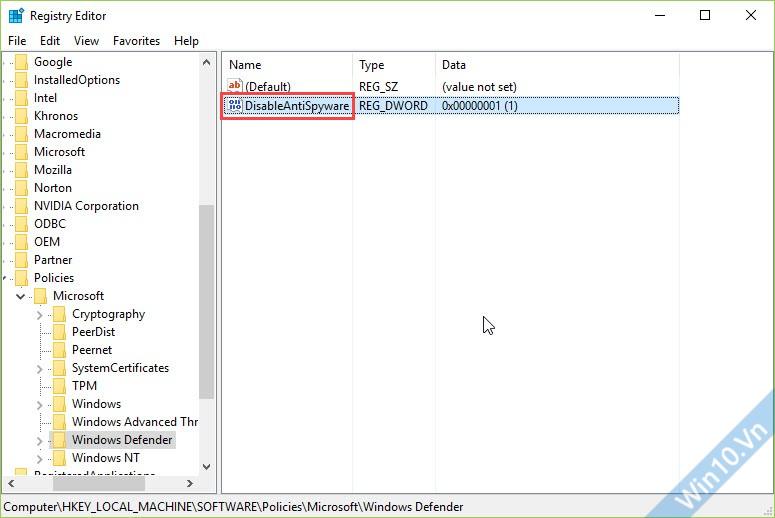
Task: Open the Edit menu
Action: coord(50,41)
